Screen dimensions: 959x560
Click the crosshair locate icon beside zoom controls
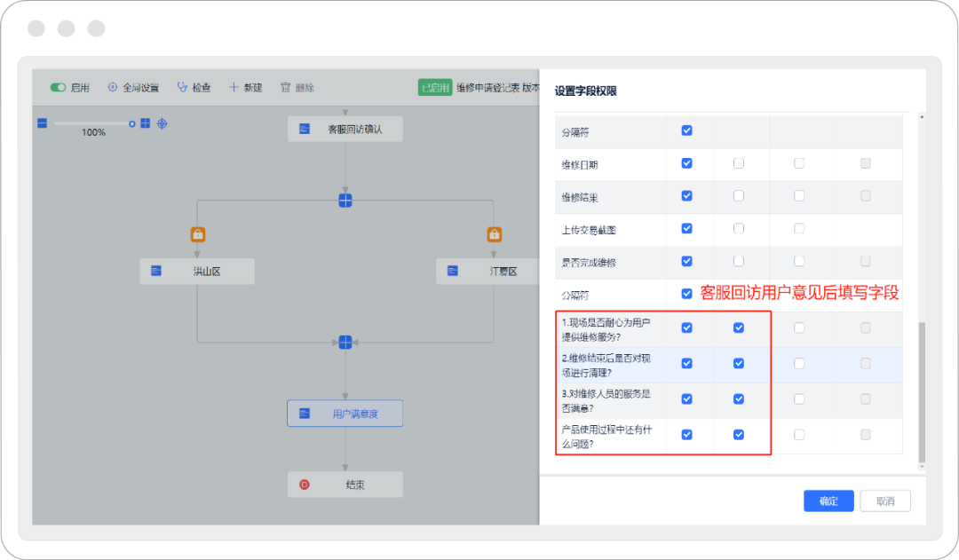point(162,123)
